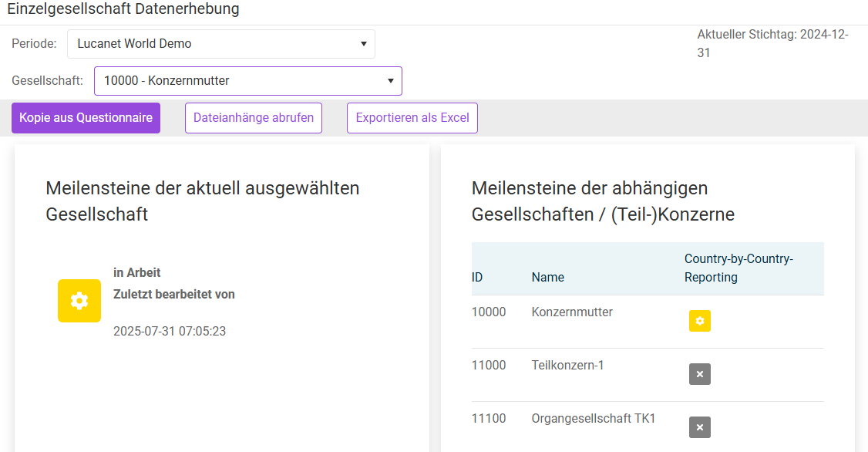Click ID 10000 in the table
The image size is (868, 452).
point(489,312)
